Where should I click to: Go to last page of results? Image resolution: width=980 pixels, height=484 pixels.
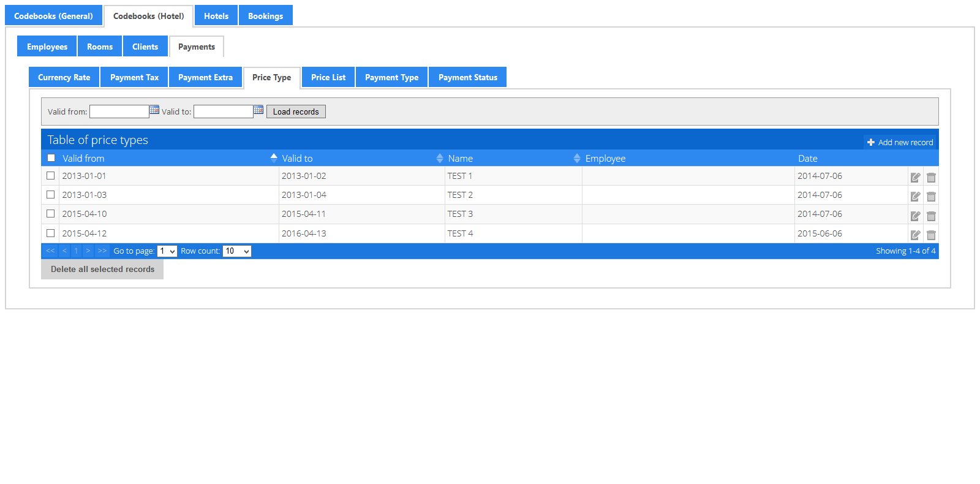pos(102,251)
